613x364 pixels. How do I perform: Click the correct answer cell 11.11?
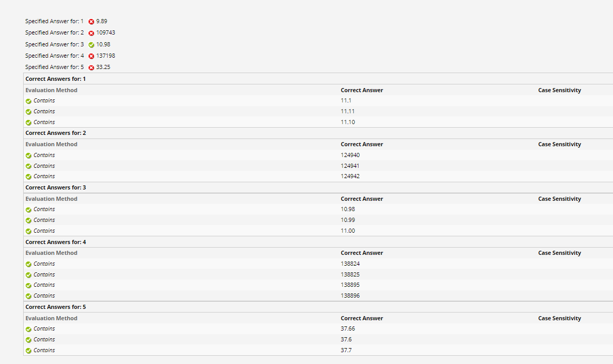click(x=348, y=111)
